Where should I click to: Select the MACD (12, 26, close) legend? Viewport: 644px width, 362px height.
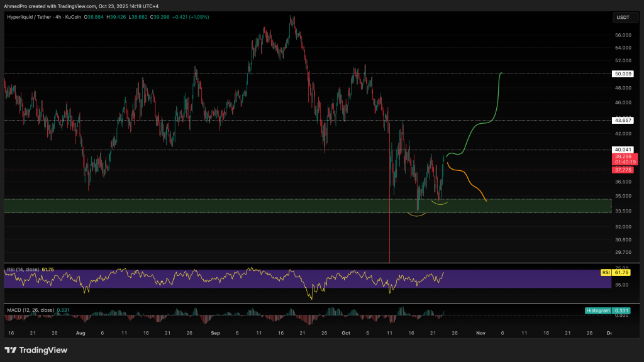tap(30, 310)
